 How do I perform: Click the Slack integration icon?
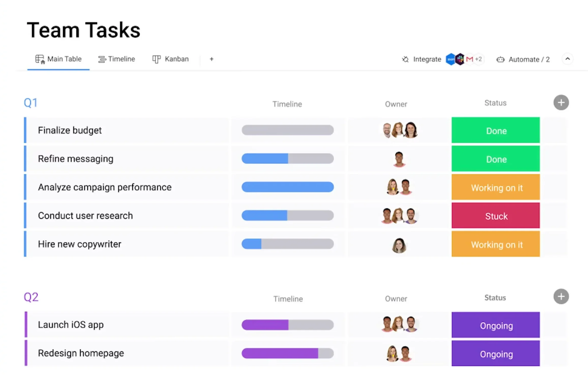pos(460,59)
